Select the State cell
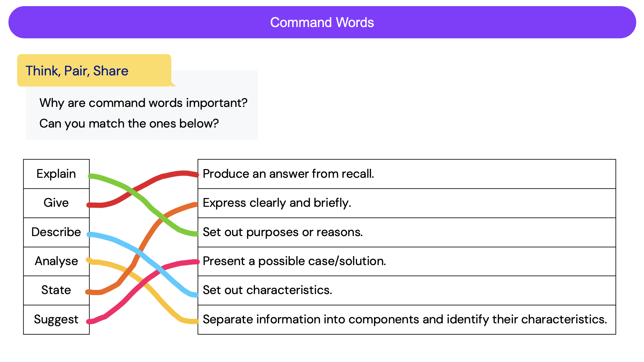This screenshot has height=362, width=644. click(x=56, y=290)
